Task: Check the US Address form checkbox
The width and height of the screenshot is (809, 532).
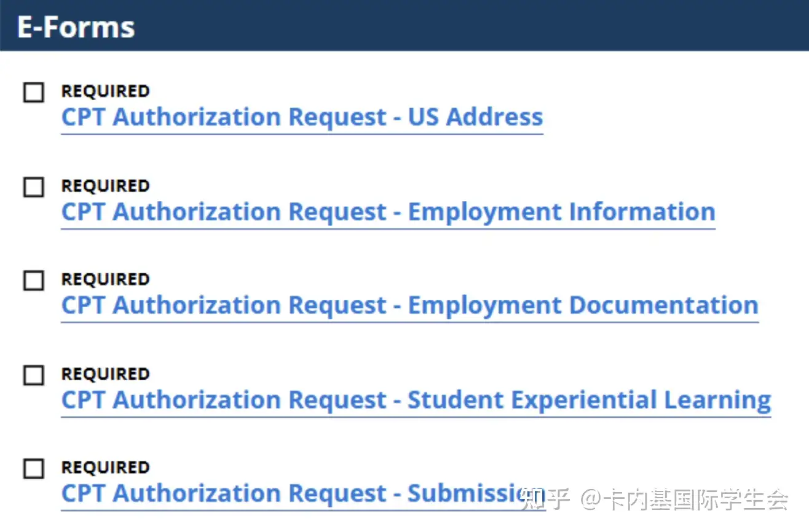Action: [34, 93]
